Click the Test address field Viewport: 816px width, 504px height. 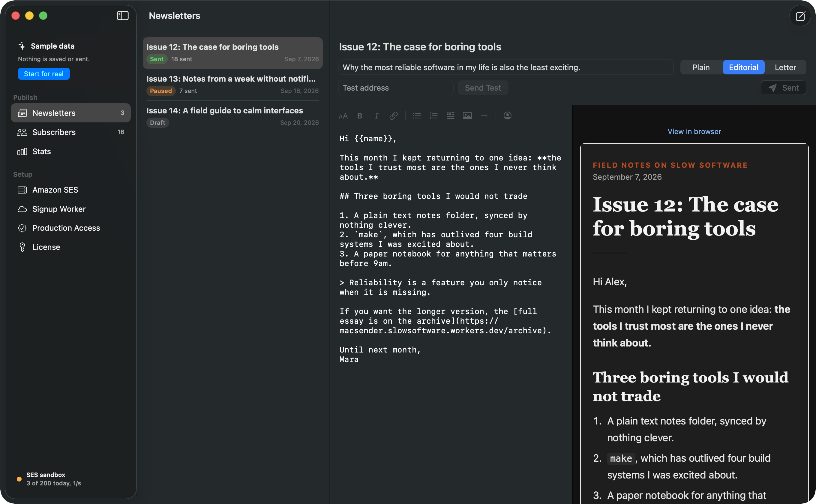(396, 88)
